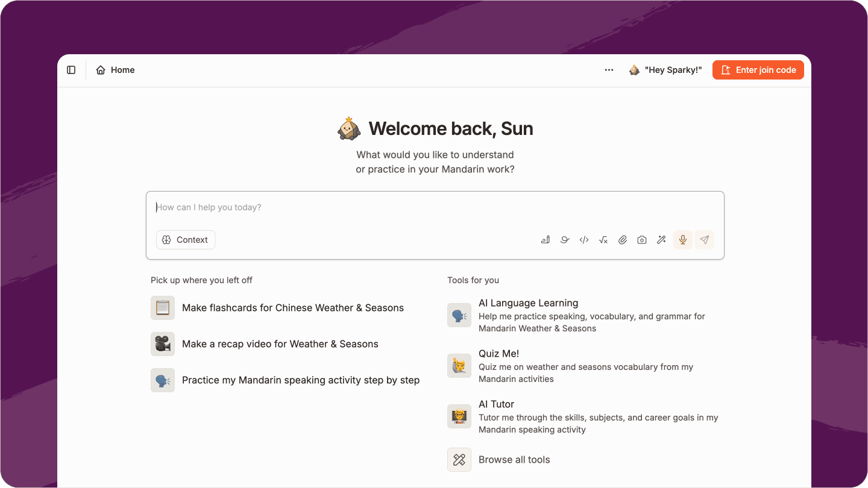Click the Enter join code button
Viewport: 868px width, 488px height.
pos(758,70)
